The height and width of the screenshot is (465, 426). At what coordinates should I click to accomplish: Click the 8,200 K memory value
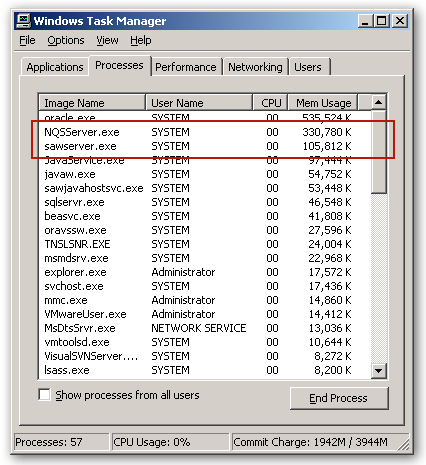tap(333, 370)
